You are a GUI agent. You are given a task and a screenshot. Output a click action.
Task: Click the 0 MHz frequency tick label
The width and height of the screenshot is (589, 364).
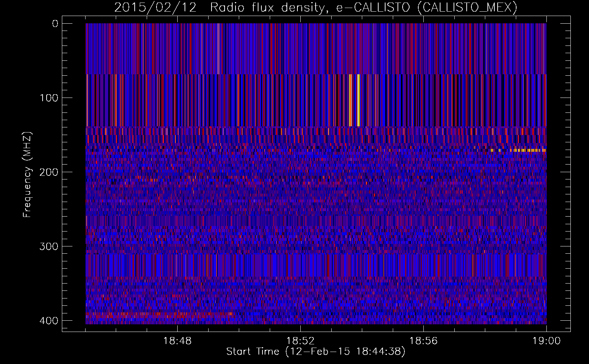[55, 24]
